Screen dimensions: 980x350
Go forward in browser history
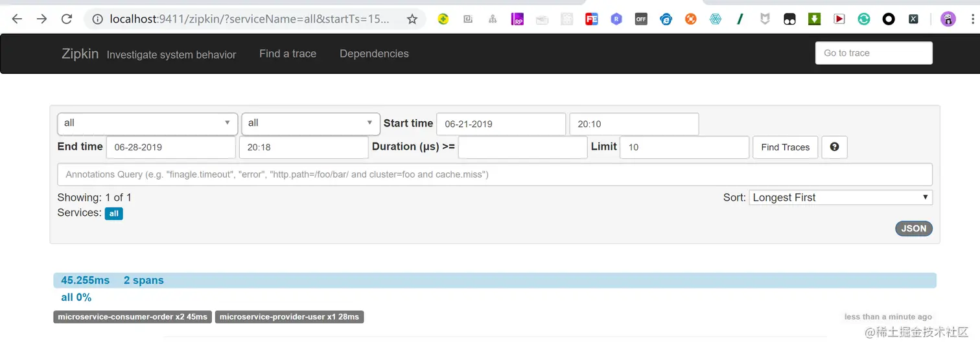point(41,19)
